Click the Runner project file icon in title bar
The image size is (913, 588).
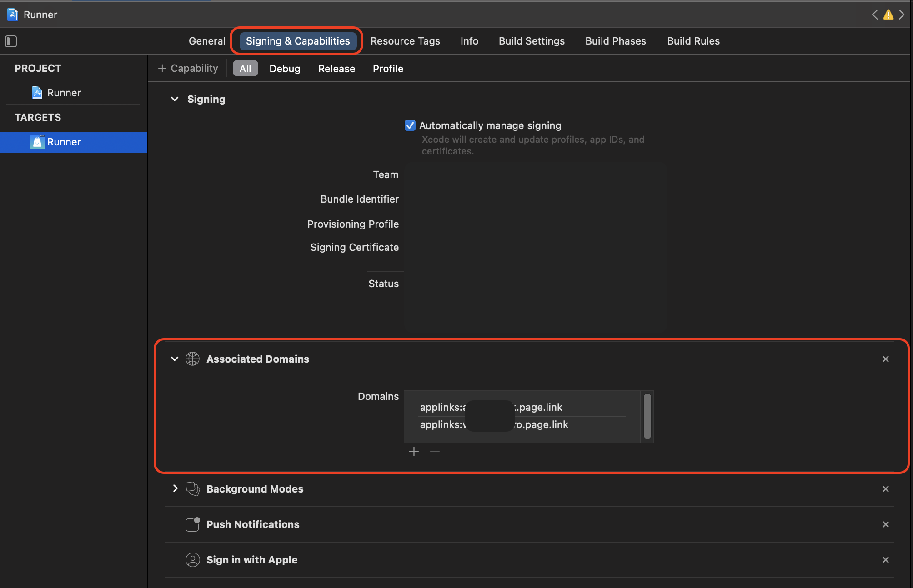13,15
